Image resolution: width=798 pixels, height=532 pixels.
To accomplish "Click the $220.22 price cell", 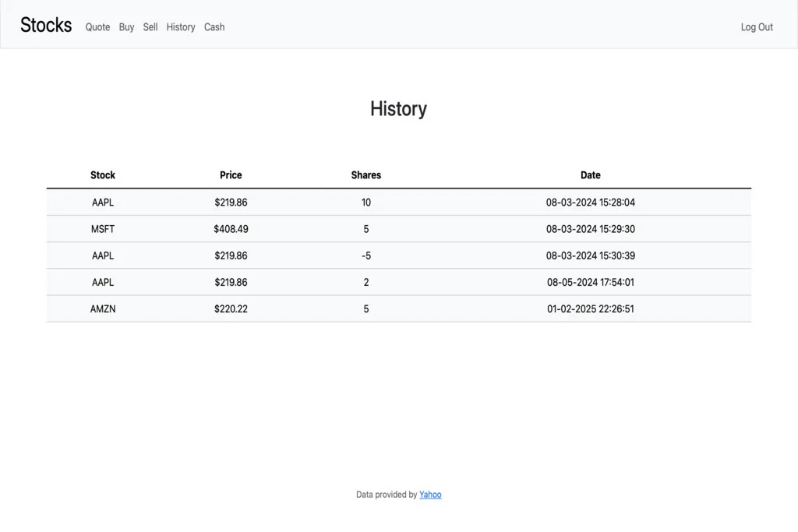I will point(231,309).
